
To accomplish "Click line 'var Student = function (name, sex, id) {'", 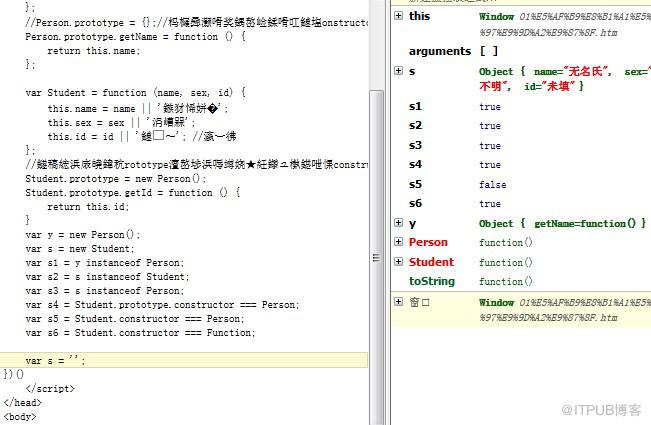I will coord(135,93).
